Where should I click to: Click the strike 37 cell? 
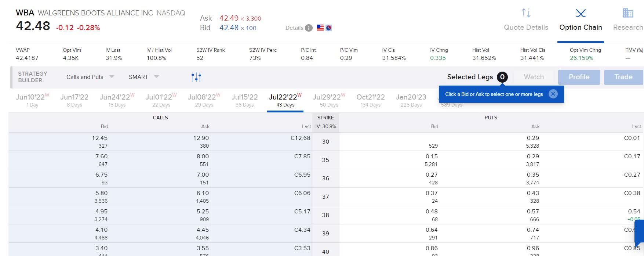pos(325,197)
